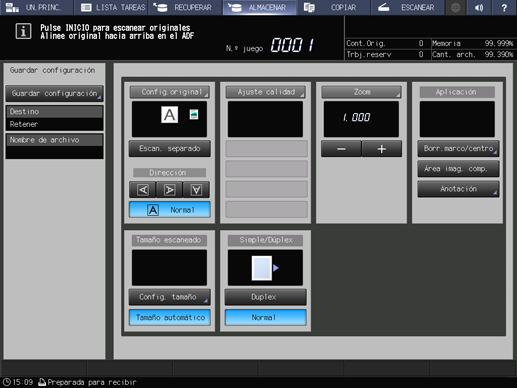The height and width of the screenshot is (388, 517).
Task: Click the Cant. arch. 99.390% value
Action: (499, 54)
